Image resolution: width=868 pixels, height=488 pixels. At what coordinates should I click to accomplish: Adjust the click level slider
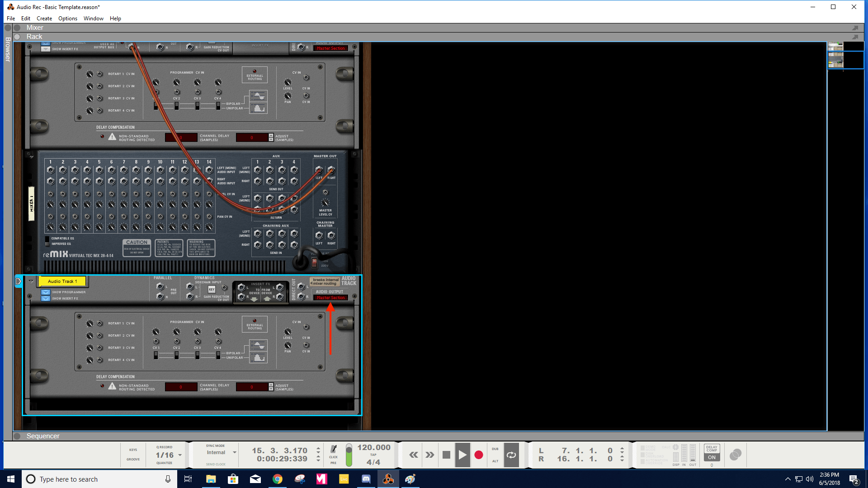[x=349, y=455]
